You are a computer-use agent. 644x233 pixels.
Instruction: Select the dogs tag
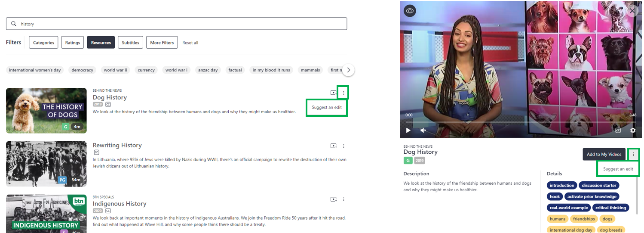607,219
